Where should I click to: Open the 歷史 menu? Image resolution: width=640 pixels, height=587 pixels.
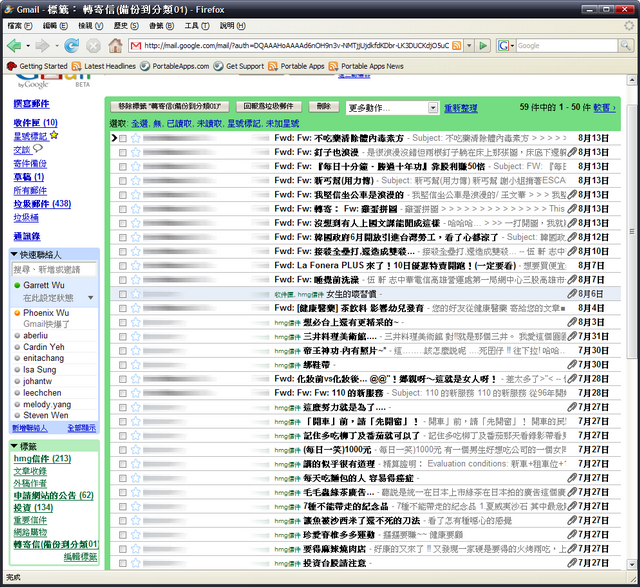tap(126, 26)
